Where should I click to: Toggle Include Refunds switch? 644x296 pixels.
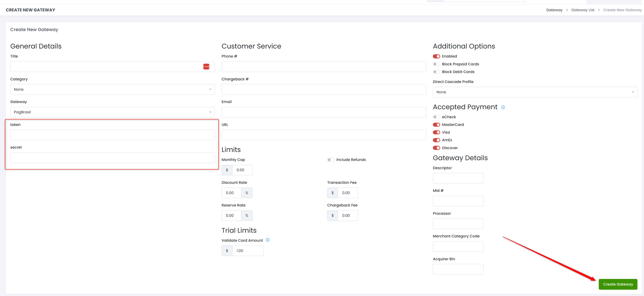pyautogui.click(x=331, y=160)
